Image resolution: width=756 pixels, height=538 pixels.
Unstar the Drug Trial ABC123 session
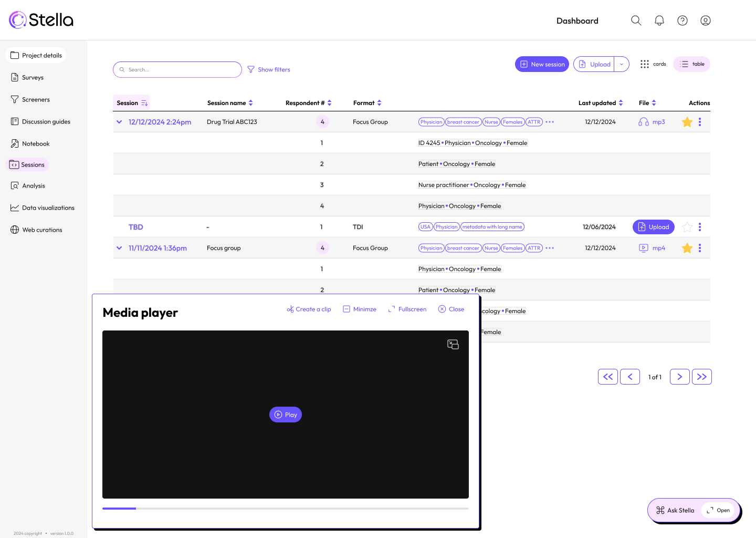tap(687, 122)
